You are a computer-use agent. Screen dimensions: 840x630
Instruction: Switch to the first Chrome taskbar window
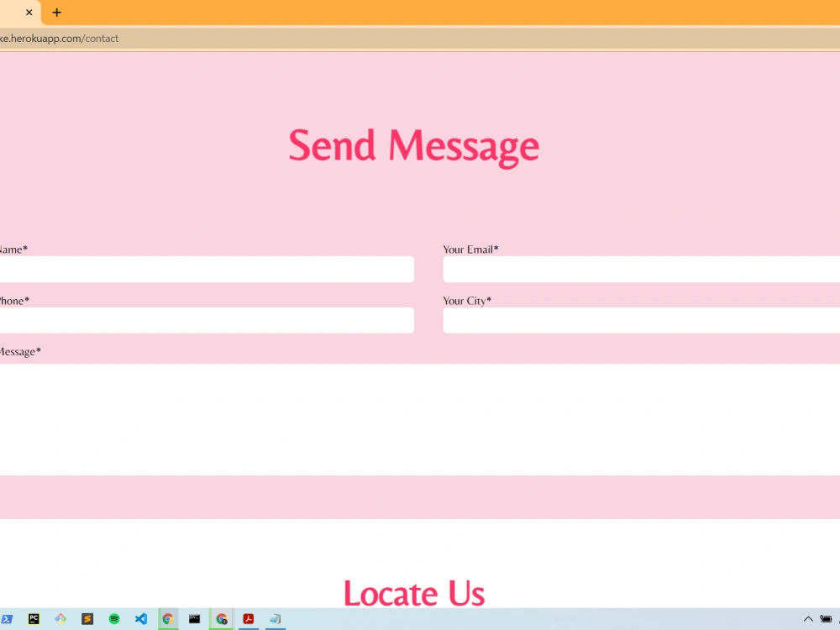click(x=168, y=619)
